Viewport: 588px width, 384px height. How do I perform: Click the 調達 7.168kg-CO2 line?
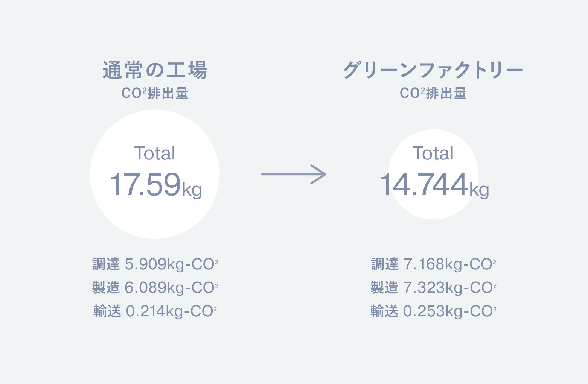(x=433, y=264)
